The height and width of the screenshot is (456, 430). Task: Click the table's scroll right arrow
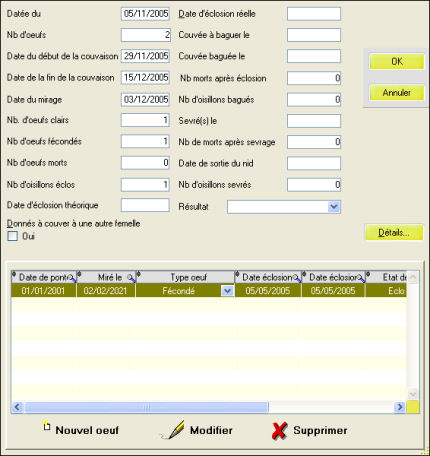pyautogui.click(x=399, y=407)
